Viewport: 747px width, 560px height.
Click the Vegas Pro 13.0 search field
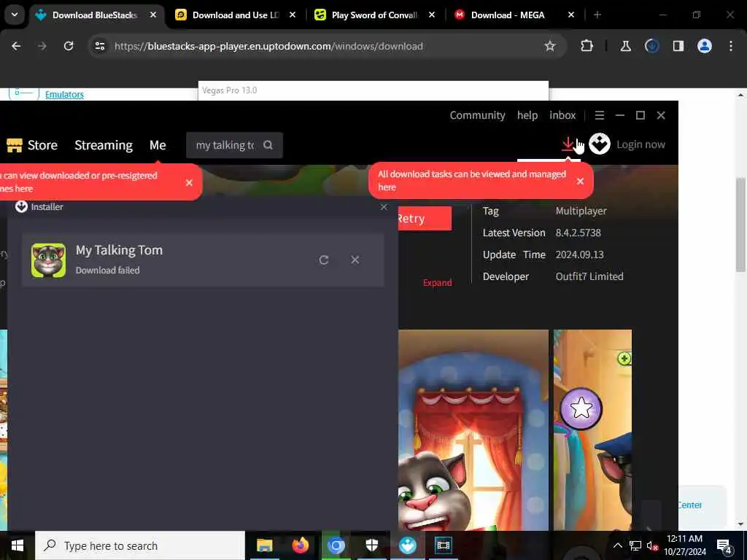point(373,90)
